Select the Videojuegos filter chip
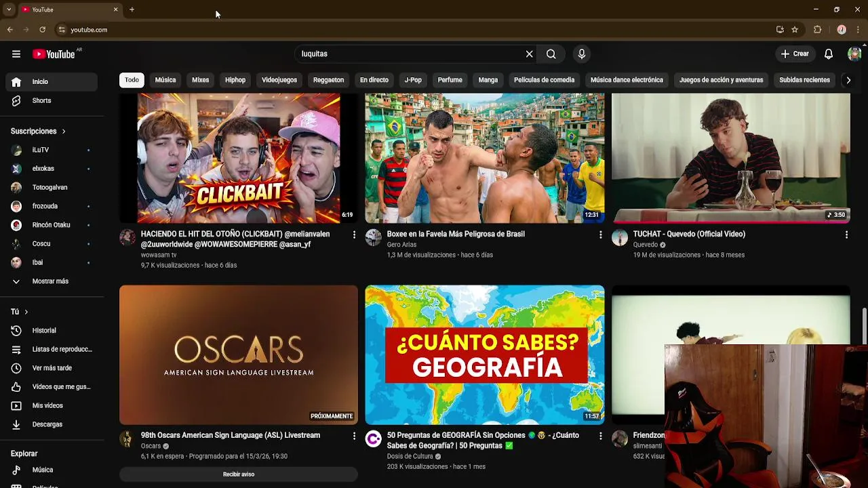 (x=279, y=80)
